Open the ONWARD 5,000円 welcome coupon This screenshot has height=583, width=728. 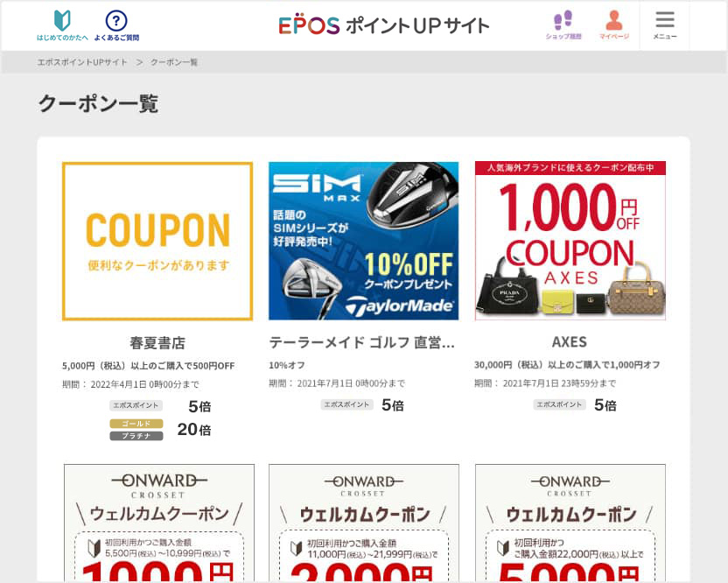pyautogui.click(x=570, y=523)
